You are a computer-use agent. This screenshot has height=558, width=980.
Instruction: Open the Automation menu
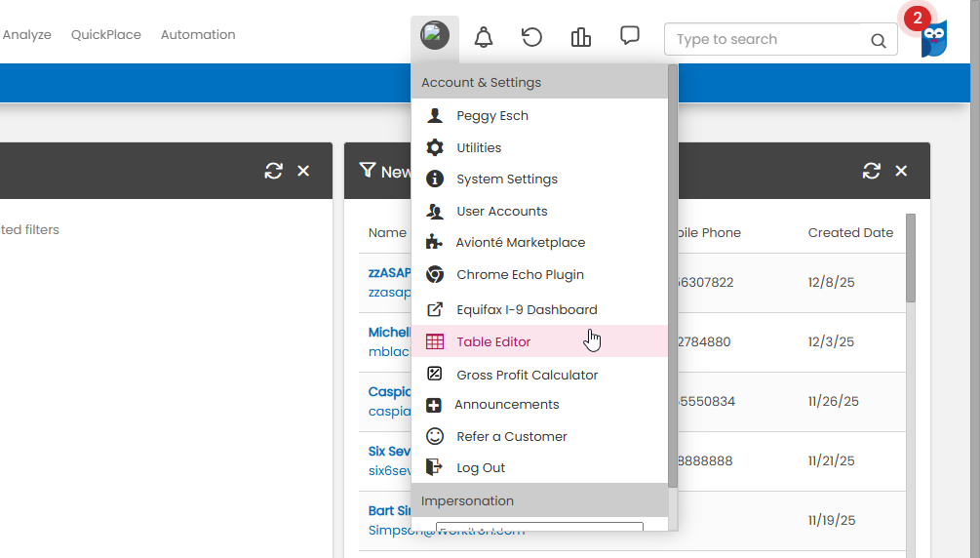pos(198,35)
